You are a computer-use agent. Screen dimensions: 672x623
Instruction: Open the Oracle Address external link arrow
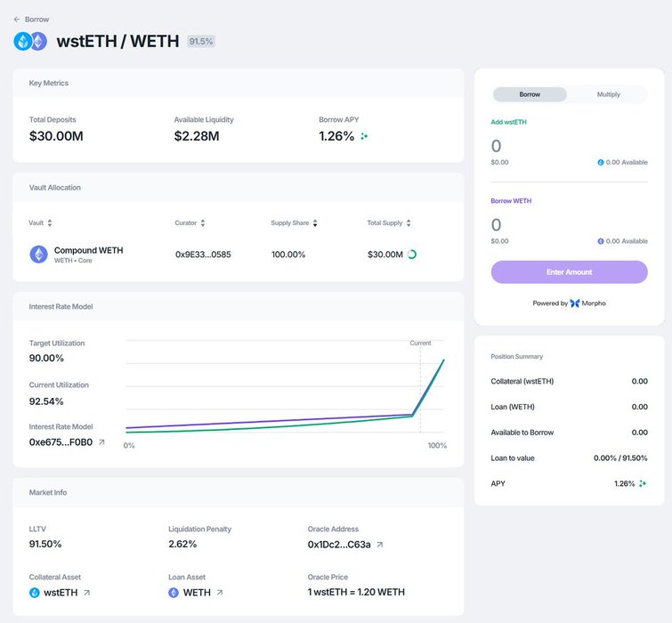(x=380, y=545)
